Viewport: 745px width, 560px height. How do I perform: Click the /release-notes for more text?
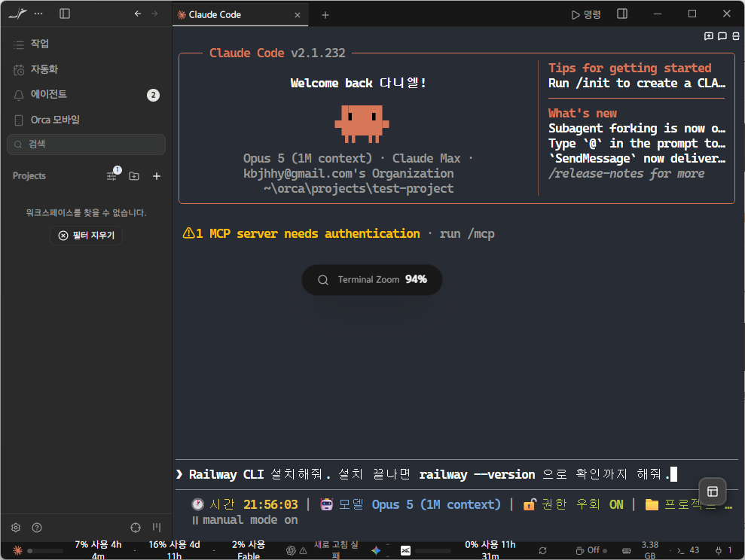(x=626, y=174)
